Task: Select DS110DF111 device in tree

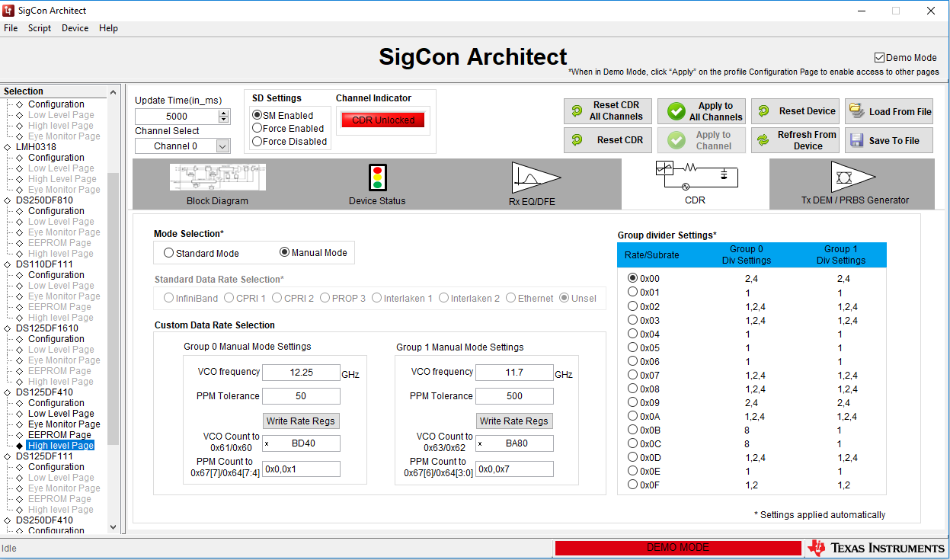Action: pyautogui.click(x=44, y=264)
